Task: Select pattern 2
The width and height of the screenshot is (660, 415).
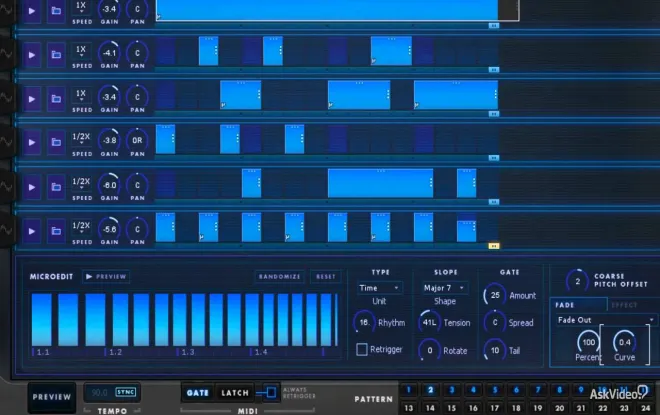Action: 430,390
